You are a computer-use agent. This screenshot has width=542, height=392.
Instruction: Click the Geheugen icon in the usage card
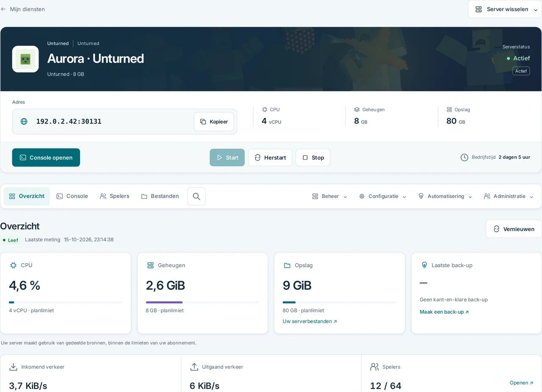pyautogui.click(x=150, y=265)
